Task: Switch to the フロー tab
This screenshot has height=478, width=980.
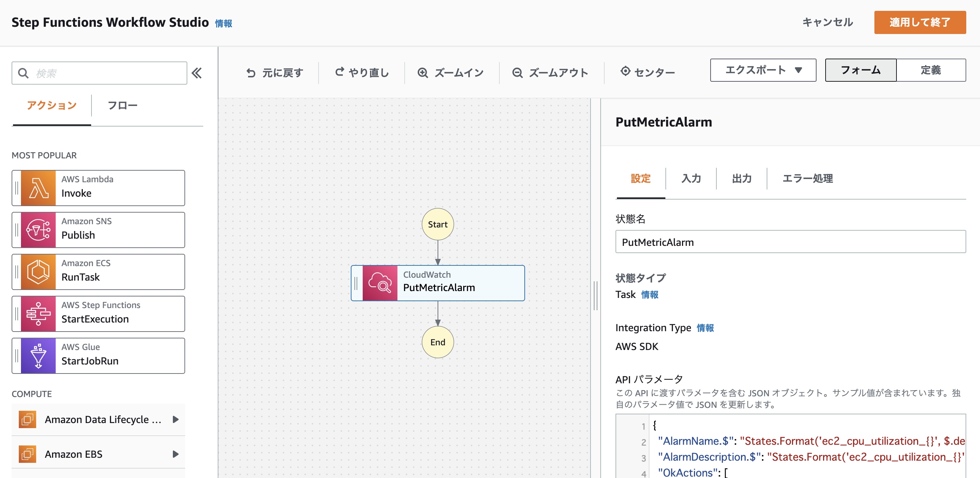Action: coord(123,105)
